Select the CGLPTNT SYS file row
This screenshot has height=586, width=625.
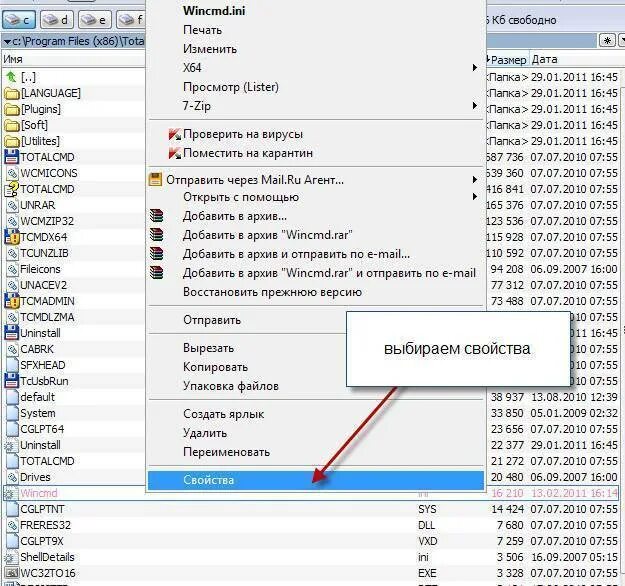pos(312,509)
